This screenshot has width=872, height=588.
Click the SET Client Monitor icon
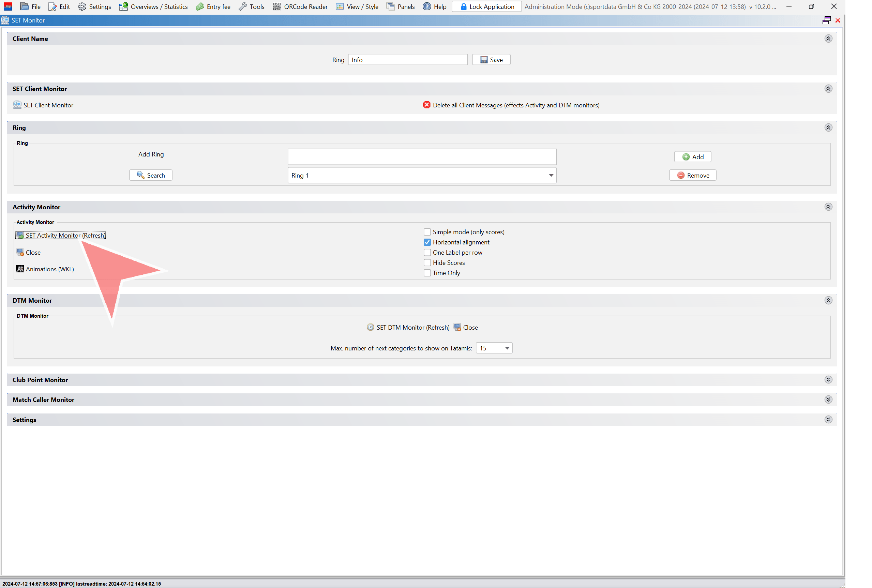(17, 105)
